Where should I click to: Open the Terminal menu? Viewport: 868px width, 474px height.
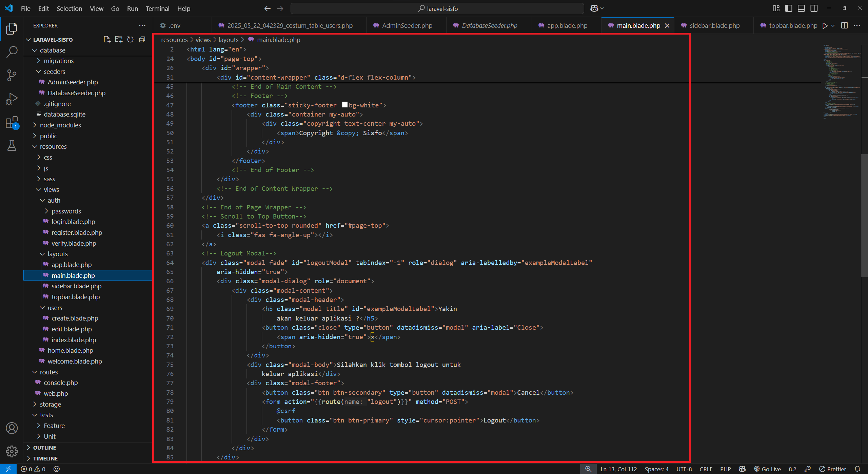coord(157,8)
